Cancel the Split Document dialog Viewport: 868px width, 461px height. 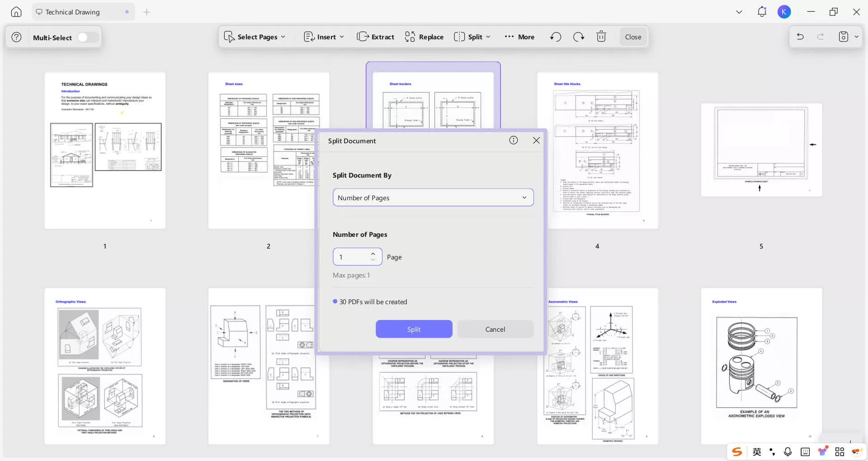point(495,329)
